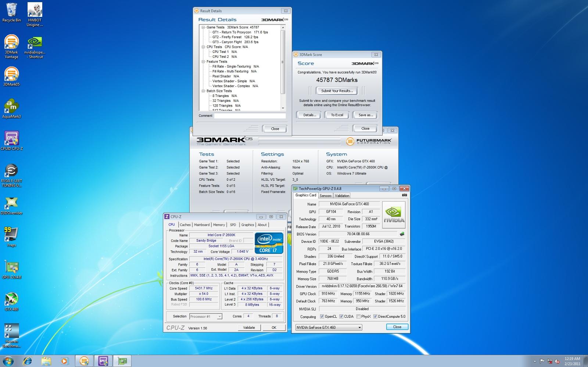Click Close button in GPU-Z

pyautogui.click(x=397, y=327)
